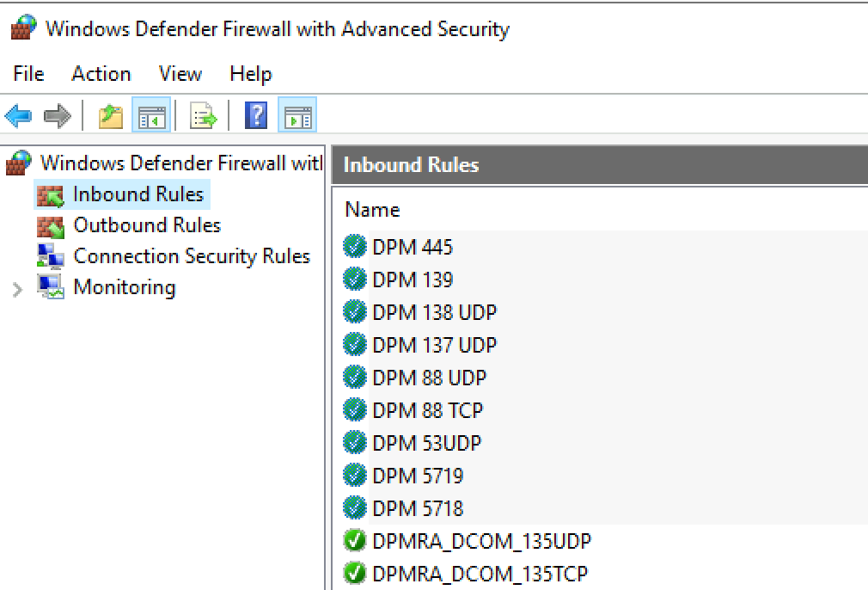This screenshot has height=590, width=868.
Task: Open the Help menu
Action: pos(251,74)
